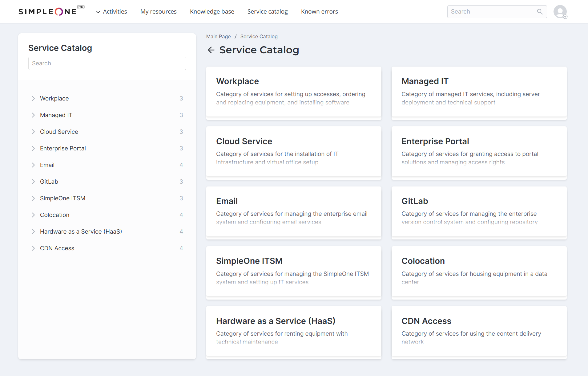The height and width of the screenshot is (376, 588).
Task: Expand the Workplace tree chevron
Action: click(33, 98)
